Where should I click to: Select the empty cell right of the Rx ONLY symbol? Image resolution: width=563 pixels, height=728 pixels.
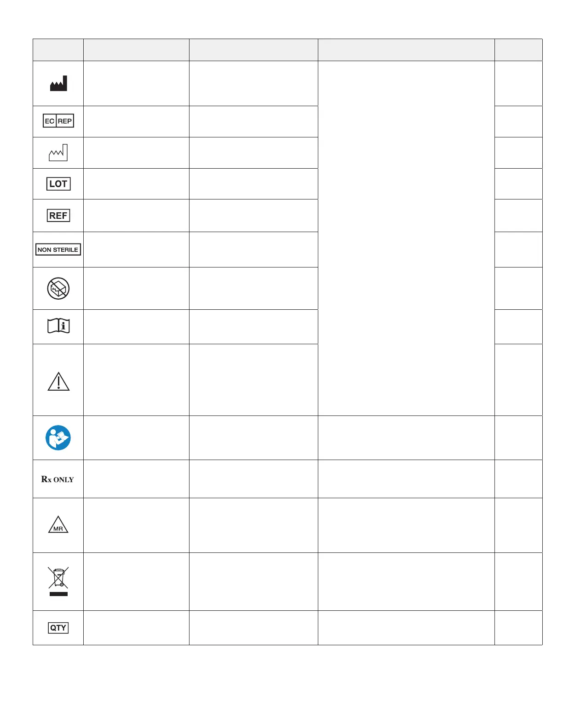[136, 479]
